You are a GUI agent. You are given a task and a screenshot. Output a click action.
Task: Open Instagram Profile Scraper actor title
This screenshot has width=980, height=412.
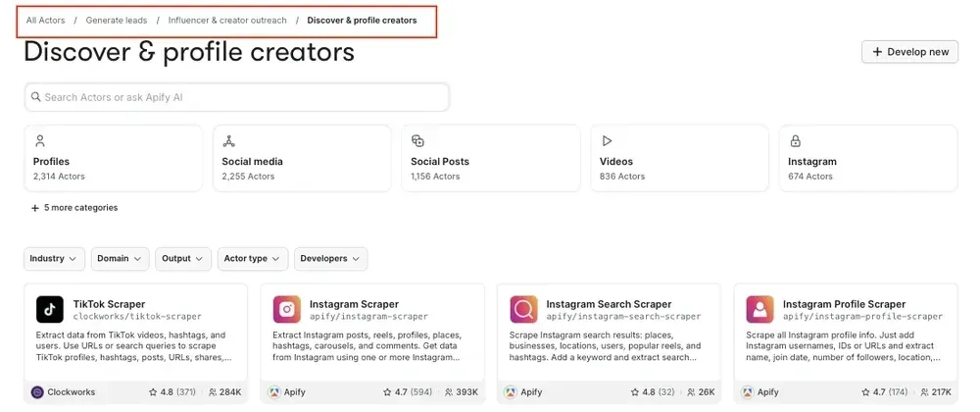[844, 304]
